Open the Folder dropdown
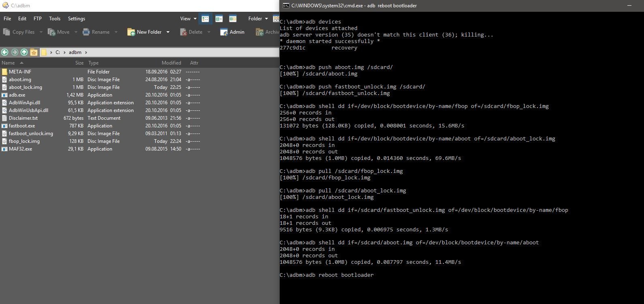The width and height of the screenshot is (644, 304). point(258,19)
